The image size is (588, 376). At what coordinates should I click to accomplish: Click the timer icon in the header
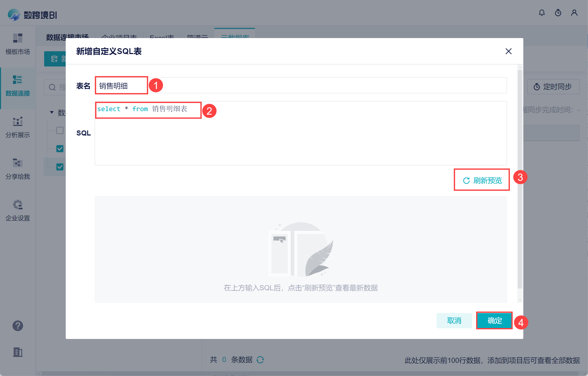(x=558, y=13)
